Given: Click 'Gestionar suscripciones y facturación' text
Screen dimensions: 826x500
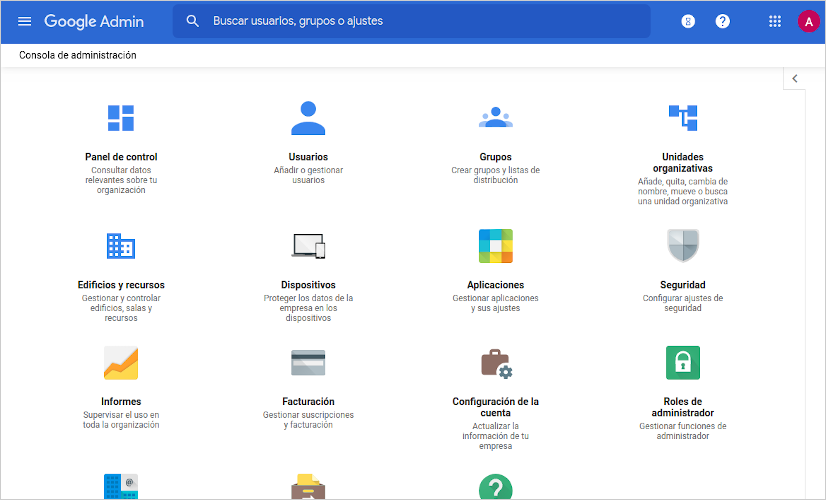Looking at the screenshot, I should 308,420.
